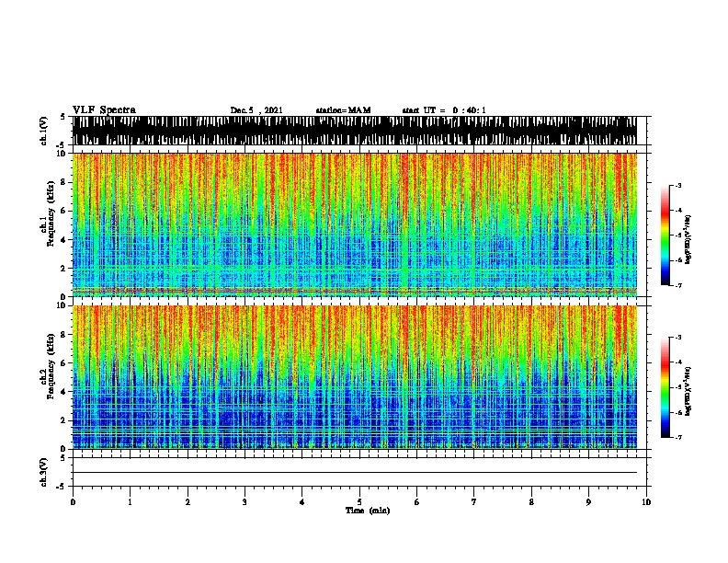Click the ch.2 "Frequency (kHz)" axis label
Viewport: 728px width, 563px height.
coord(51,366)
